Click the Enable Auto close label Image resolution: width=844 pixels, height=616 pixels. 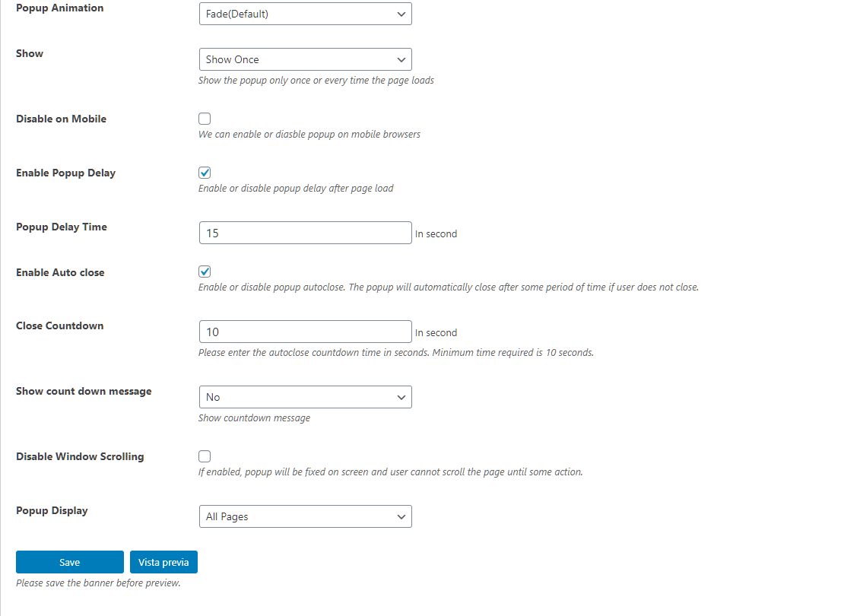60,272
